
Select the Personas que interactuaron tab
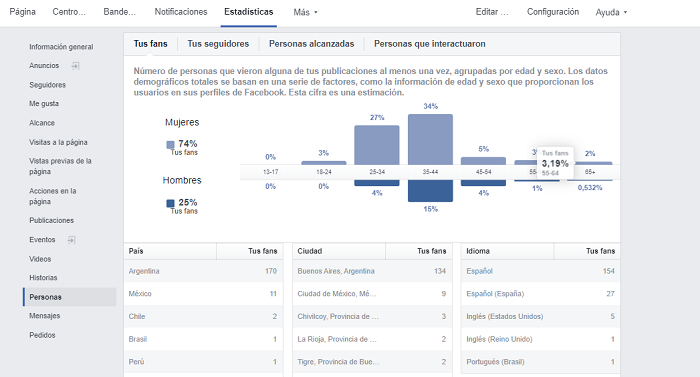coord(429,44)
